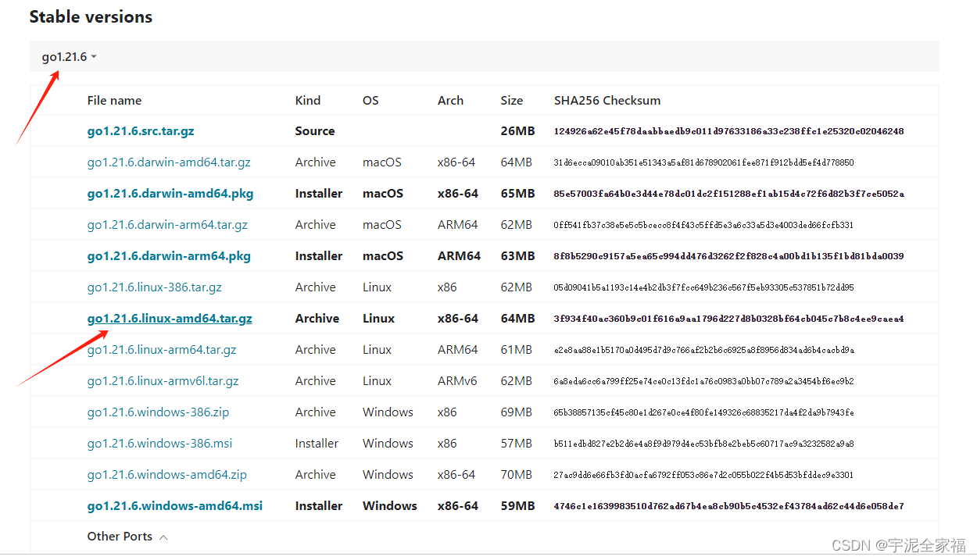Download the go1.21.6.windows-386.zip archive
977x560 pixels.
[x=158, y=412]
